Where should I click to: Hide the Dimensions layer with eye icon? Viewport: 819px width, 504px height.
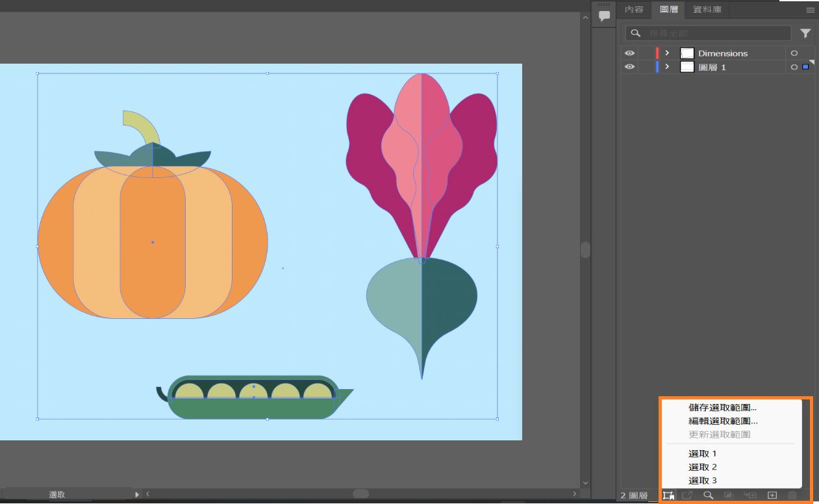tap(629, 53)
